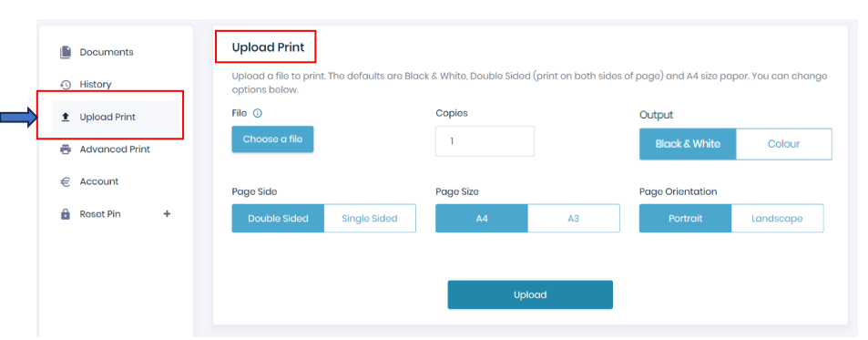Click the Account euro icon

point(66,181)
